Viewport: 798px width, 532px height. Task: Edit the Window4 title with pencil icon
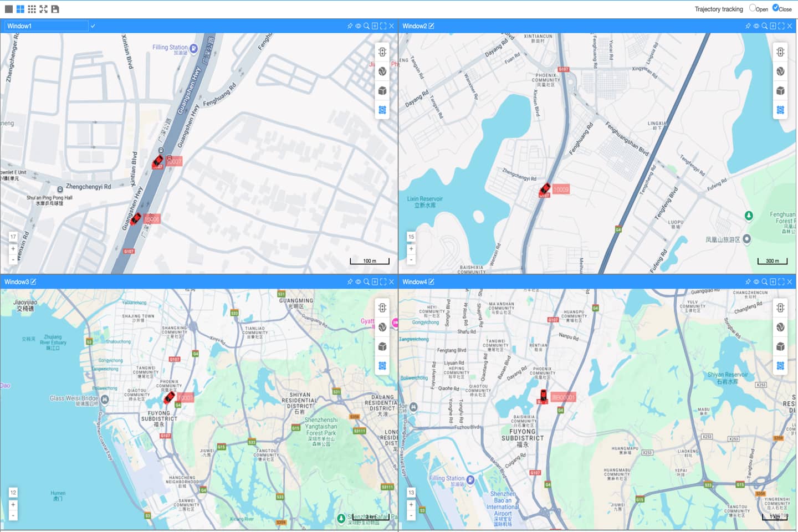(431, 282)
